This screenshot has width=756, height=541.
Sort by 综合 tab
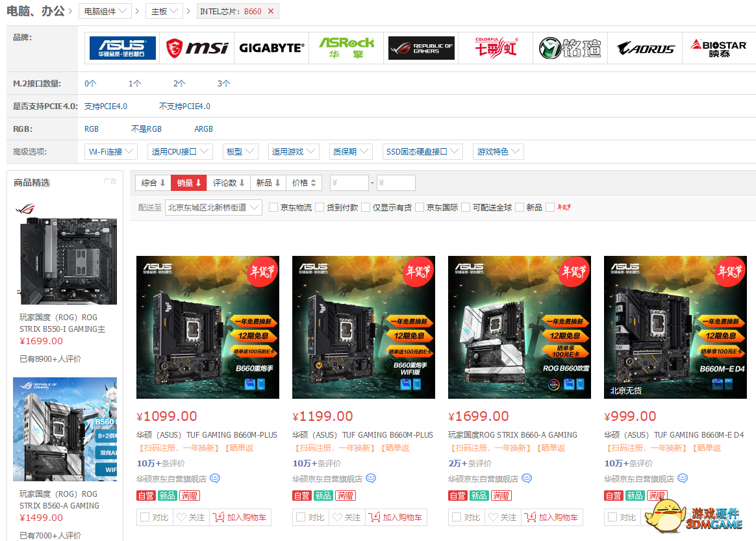click(x=153, y=182)
